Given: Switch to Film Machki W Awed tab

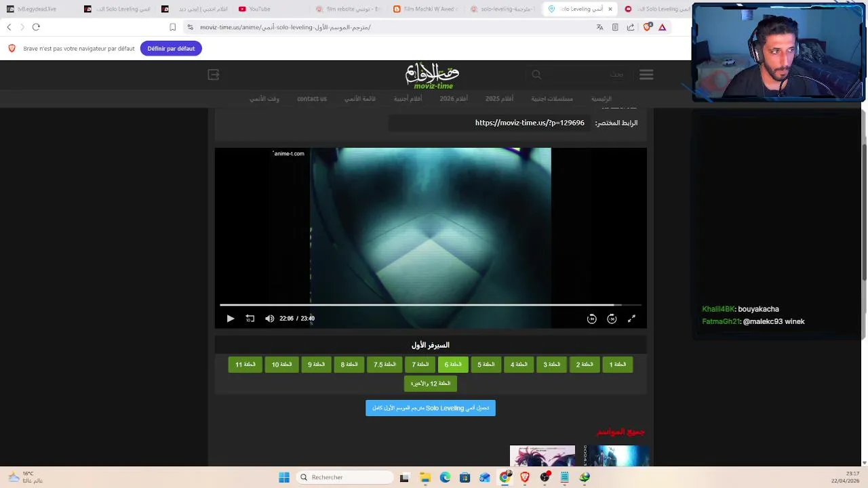Looking at the screenshot, I should click(426, 9).
